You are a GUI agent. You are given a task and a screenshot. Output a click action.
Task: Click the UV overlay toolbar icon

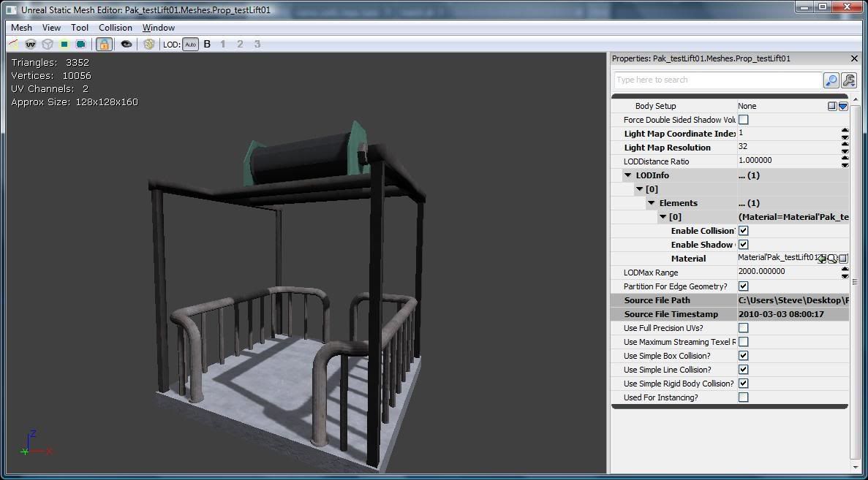click(31, 45)
